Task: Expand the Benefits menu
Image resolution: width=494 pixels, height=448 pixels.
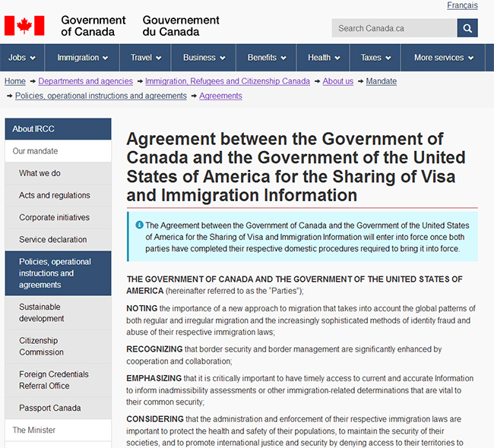Action: (x=267, y=58)
